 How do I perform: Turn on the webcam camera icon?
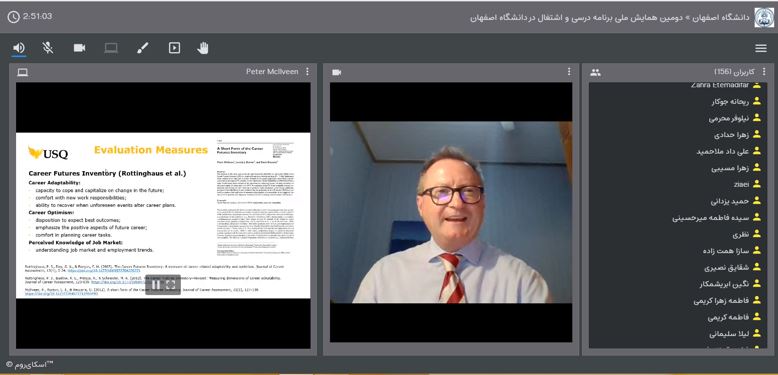[x=79, y=48]
